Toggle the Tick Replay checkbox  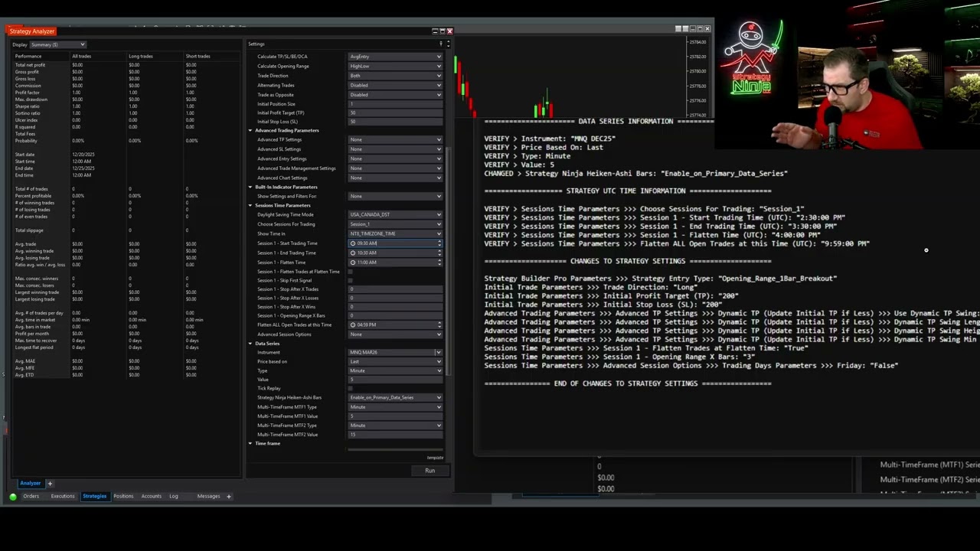coord(351,388)
